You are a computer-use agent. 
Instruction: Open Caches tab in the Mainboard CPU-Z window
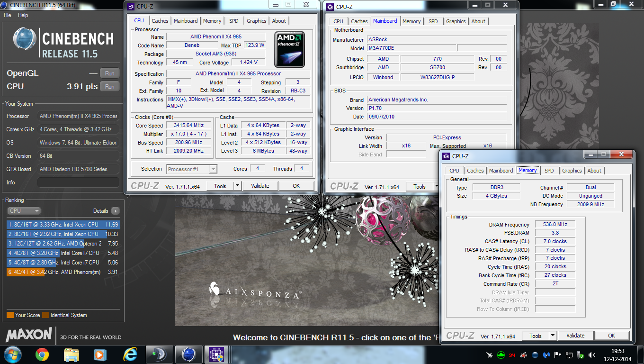[359, 21]
